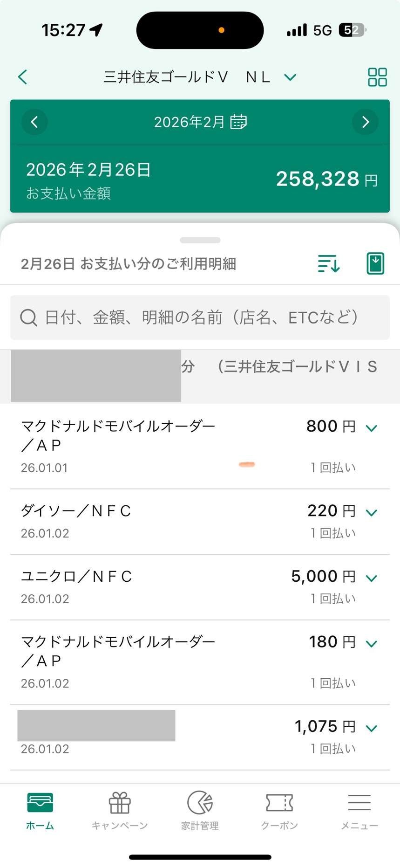This screenshot has width=400, height=868.
Task: Go to next month arrow
Action: pyautogui.click(x=365, y=122)
